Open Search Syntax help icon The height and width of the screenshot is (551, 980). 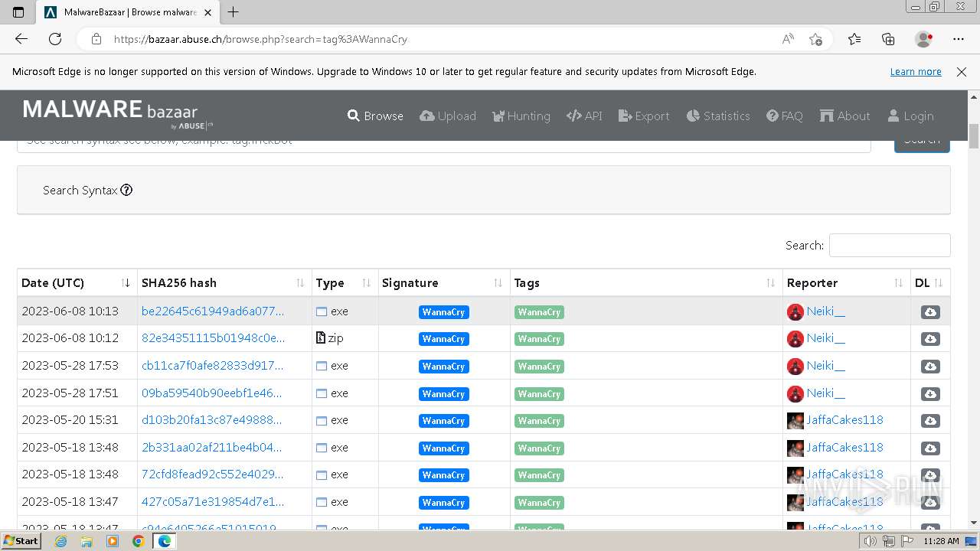pos(126,190)
